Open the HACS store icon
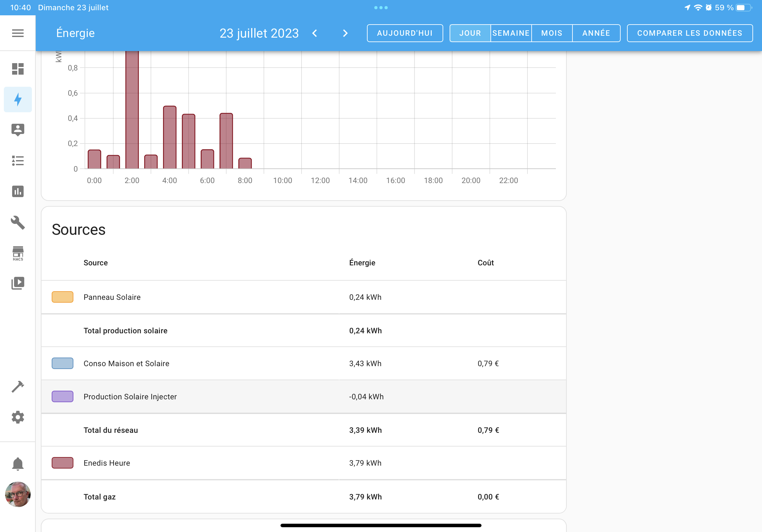This screenshot has width=762, height=532. pos(18,253)
